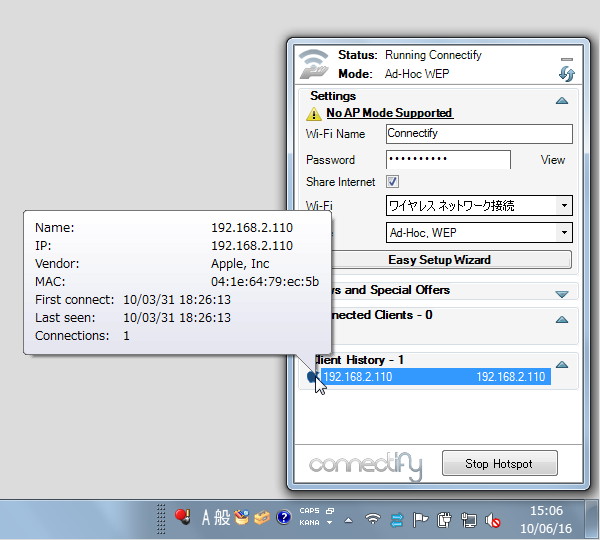Screen dimensions: 600x540
Task: Uncheck the Share Internet checkbox
Action: click(x=392, y=181)
